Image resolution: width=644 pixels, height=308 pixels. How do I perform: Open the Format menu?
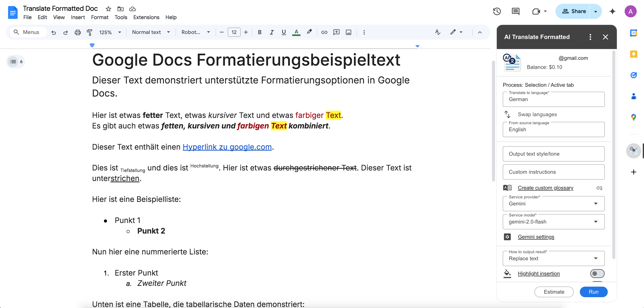(100, 17)
